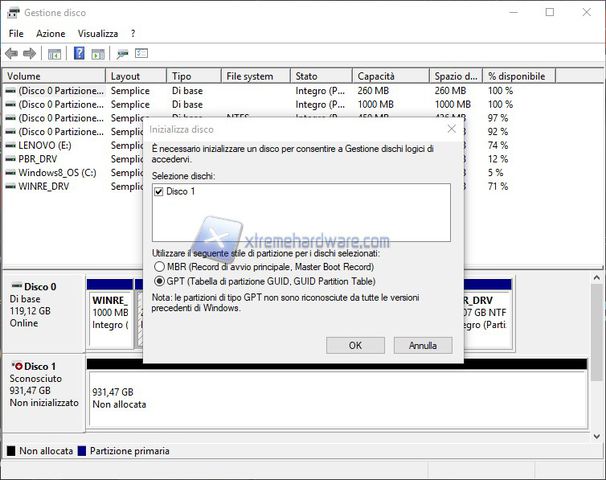Open the Visualizza menu
This screenshot has width=606, height=480.
pos(98,33)
